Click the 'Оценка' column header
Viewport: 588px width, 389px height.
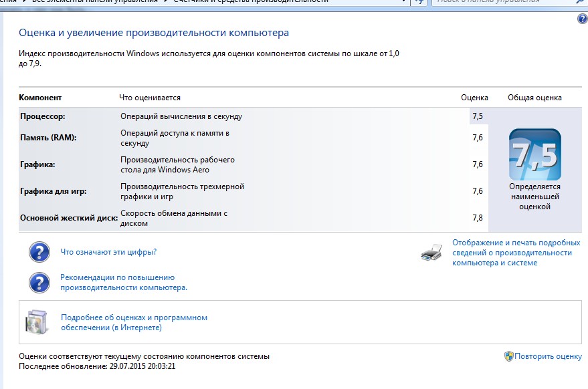(474, 98)
